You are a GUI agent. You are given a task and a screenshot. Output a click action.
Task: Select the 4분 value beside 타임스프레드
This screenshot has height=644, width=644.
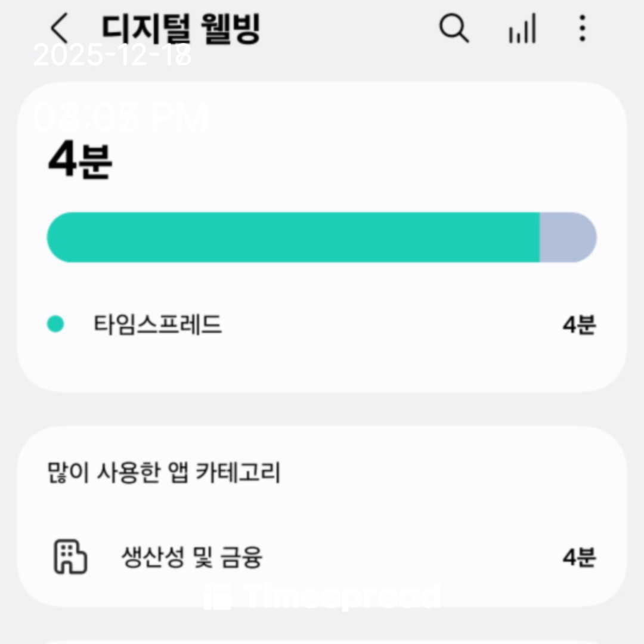point(579,325)
